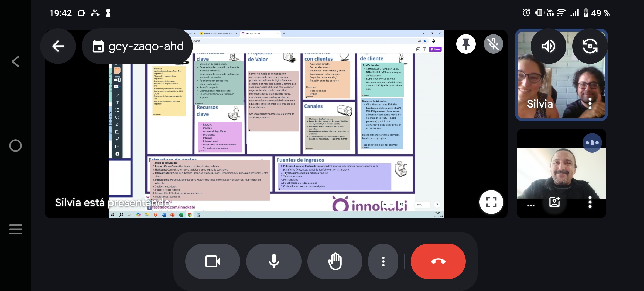
Task: Apply visual effects to self view
Action: 554,202
